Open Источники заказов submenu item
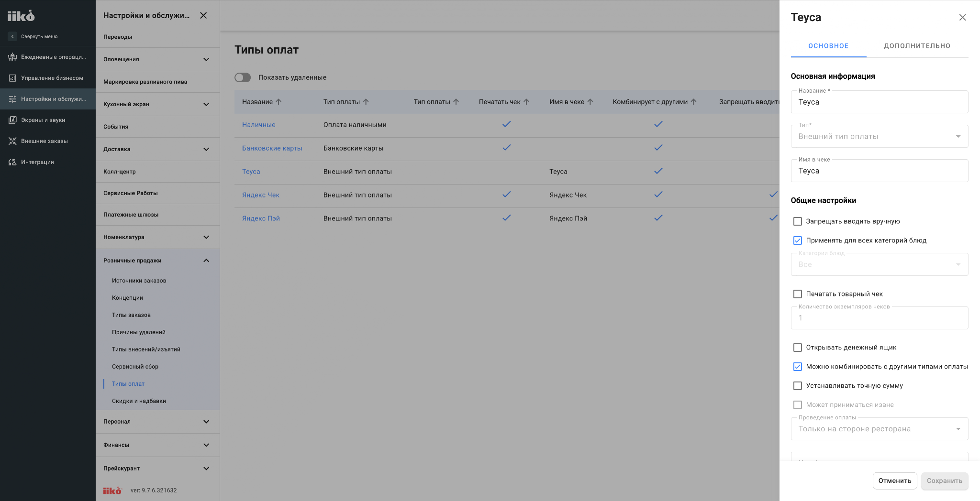Viewport: 980px width, 501px height. (139, 281)
